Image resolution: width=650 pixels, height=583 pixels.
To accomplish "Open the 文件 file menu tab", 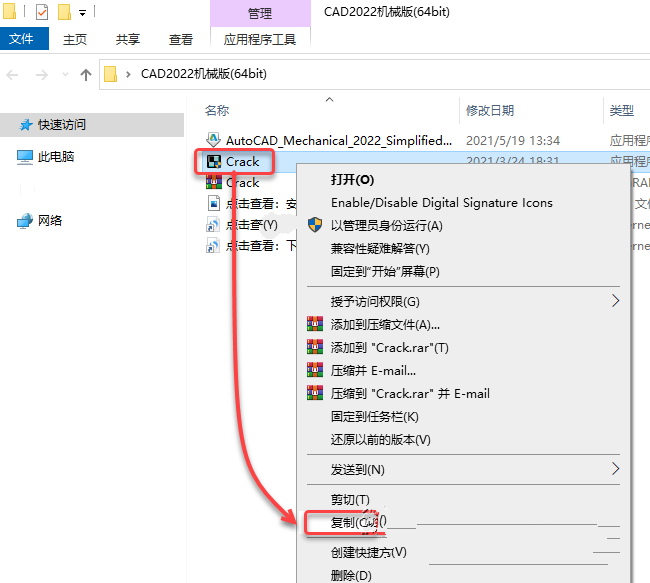I will pyautogui.click(x=24, y=39).
